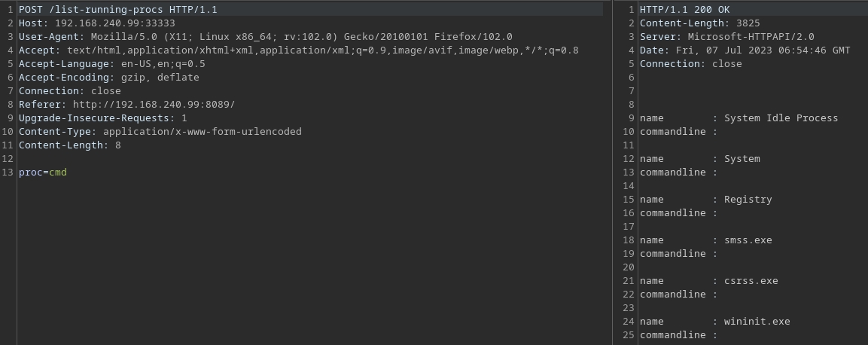This screenshot has height=345, width=868.
Task: Click the smss.exe process name
Action: click(748, 240)
